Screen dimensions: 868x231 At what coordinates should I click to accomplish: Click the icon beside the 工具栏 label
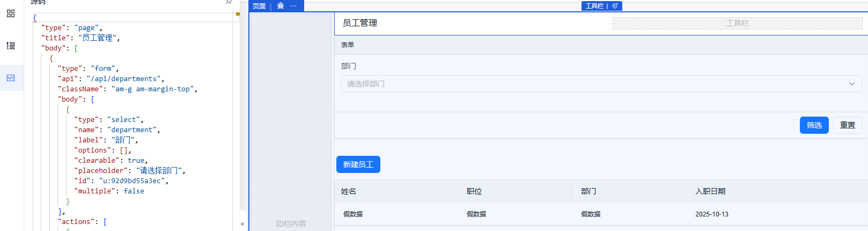pyautogui.click(x=615, y=6)
